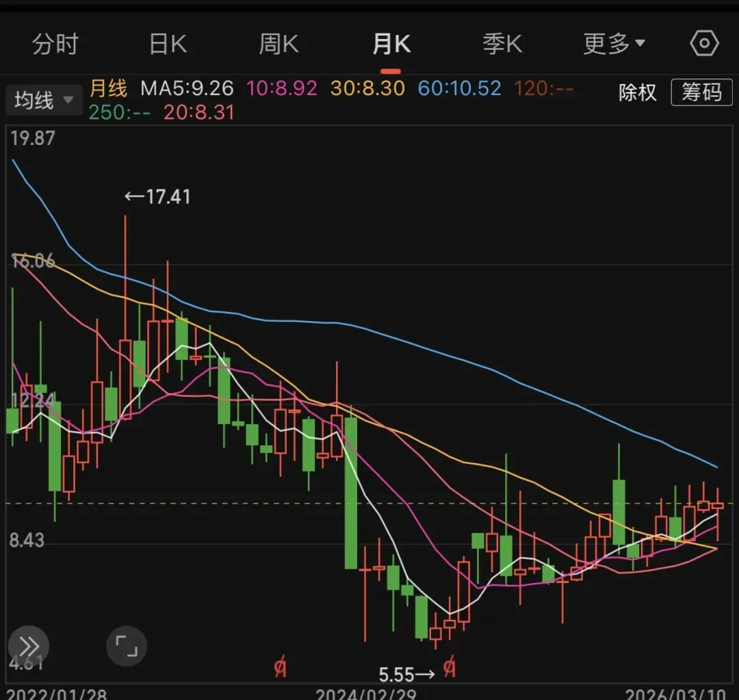Click the 10:8.92 moving average label
The width and height of the screenshot is (739, 700).
(x=282, y=88)
